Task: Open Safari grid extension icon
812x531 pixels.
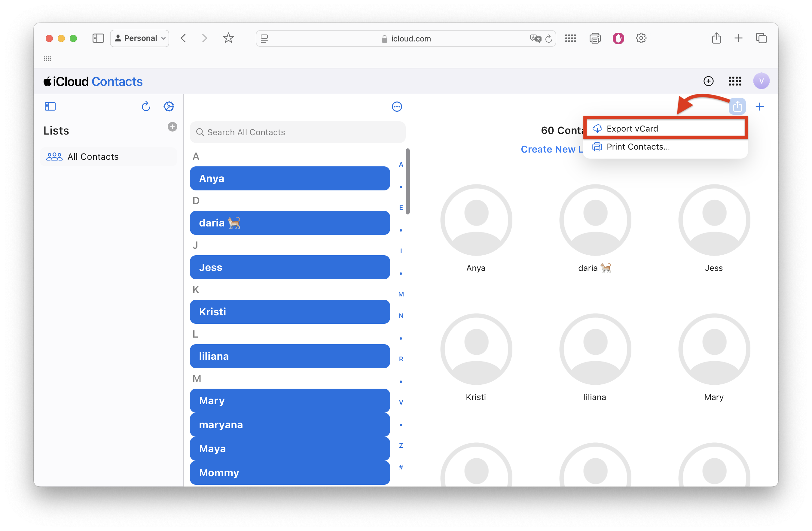Action: tap(570, 38)
